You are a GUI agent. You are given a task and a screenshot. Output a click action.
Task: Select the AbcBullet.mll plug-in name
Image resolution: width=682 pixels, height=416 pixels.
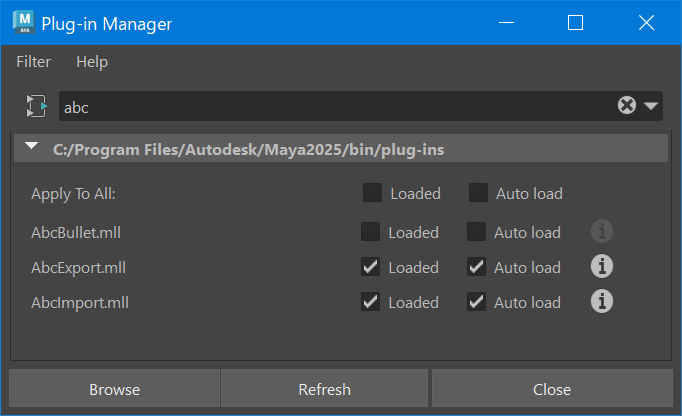(x=76, y=232)
